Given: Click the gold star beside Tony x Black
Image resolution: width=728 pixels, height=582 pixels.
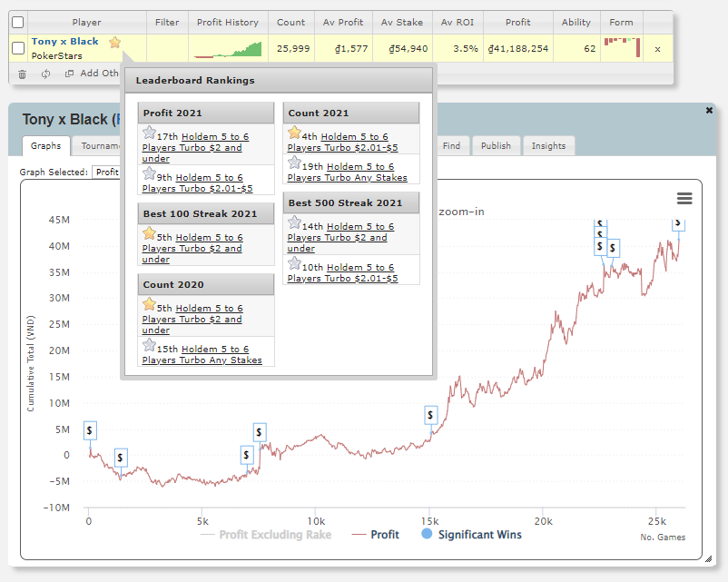Looking at the screenshot, I should pos(114,42).
